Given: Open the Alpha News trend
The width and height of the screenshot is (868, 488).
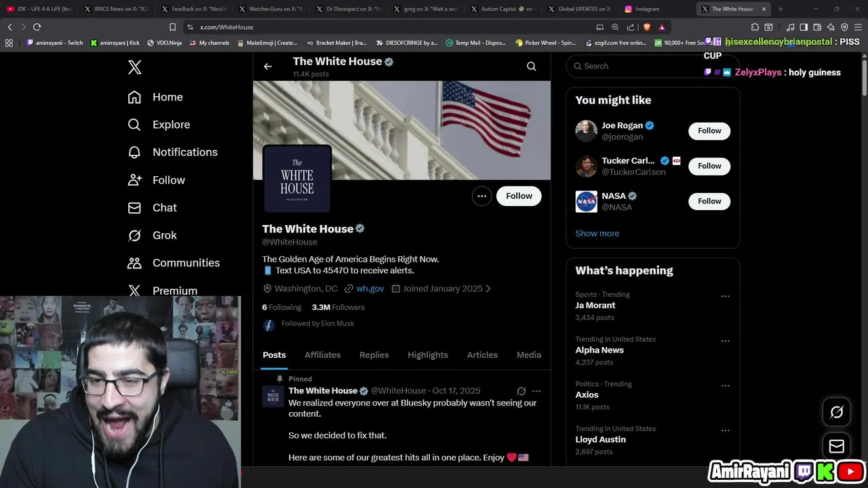Looking at the screenshot, I should [599, 350].
